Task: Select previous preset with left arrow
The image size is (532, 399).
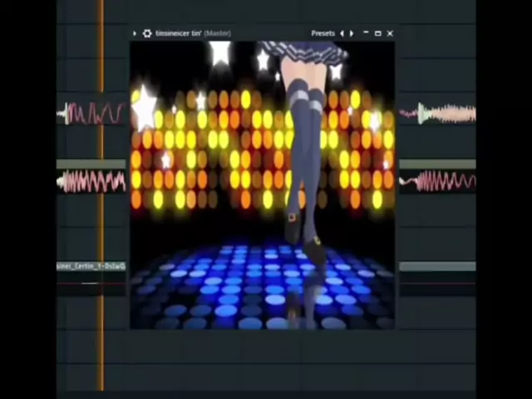Action: [342, 33]
